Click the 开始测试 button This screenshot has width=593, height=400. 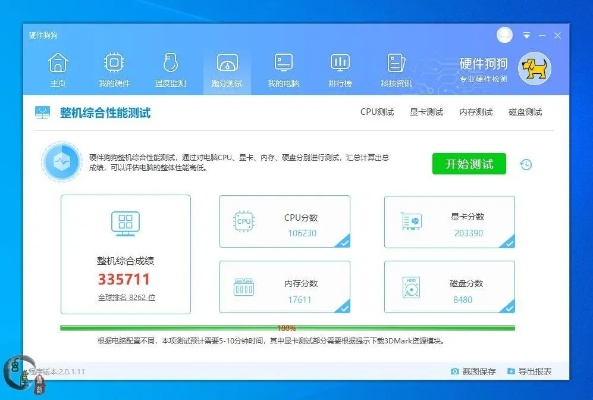(x=469, y=164)
